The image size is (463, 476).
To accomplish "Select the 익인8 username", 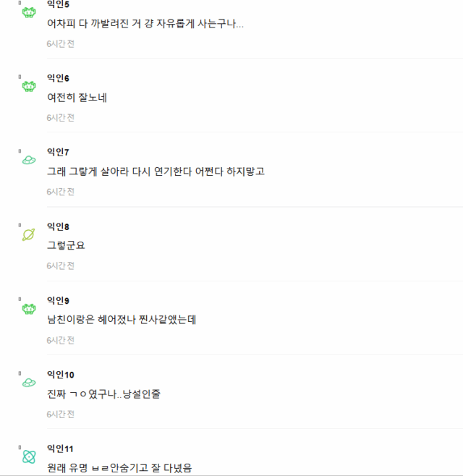I will pos(58,226).
